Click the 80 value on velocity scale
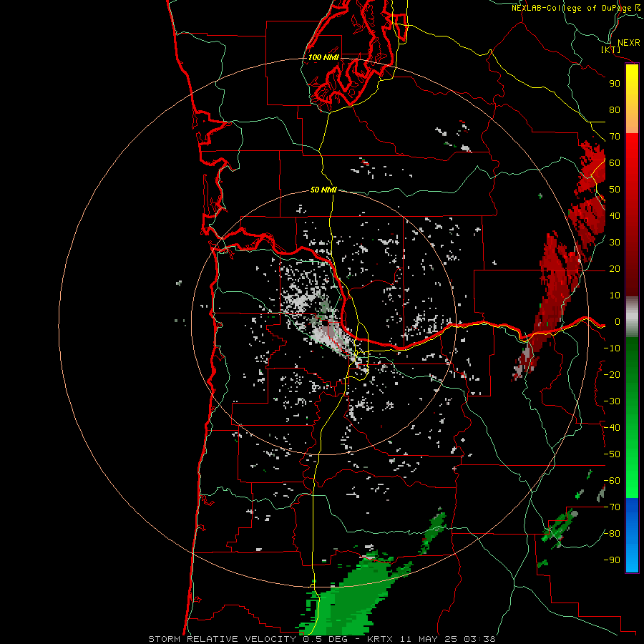Image resolution: width=644 pixels, height=644 pixels. coord(615,109)
